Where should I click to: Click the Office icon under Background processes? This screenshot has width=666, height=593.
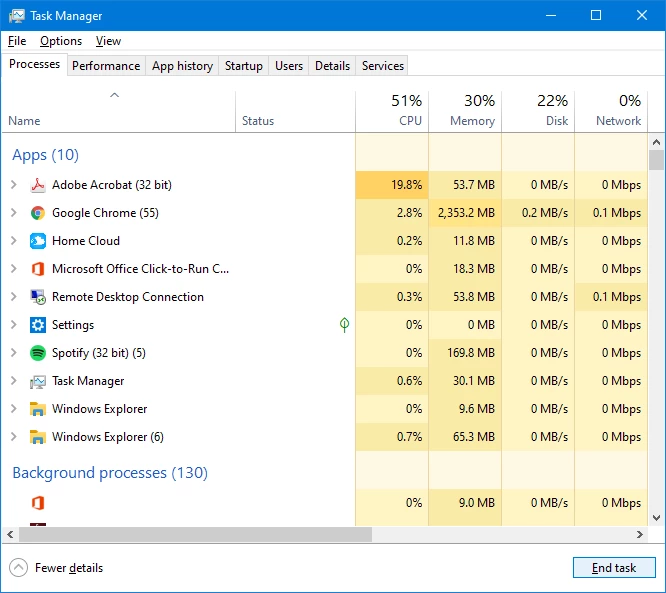click(x=38, y=503)
